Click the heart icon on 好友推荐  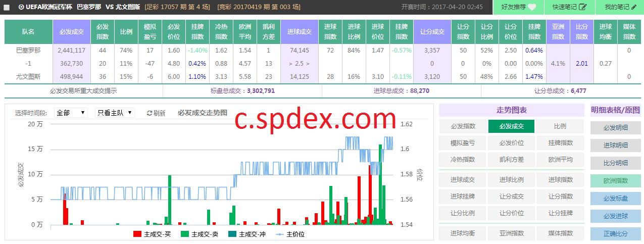coord(532,7)
